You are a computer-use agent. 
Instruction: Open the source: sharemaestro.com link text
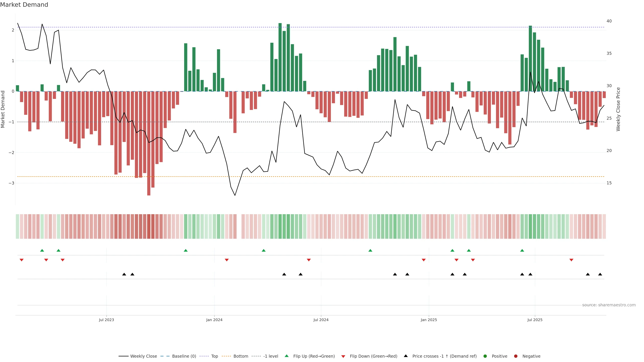[x=609, y=305]
